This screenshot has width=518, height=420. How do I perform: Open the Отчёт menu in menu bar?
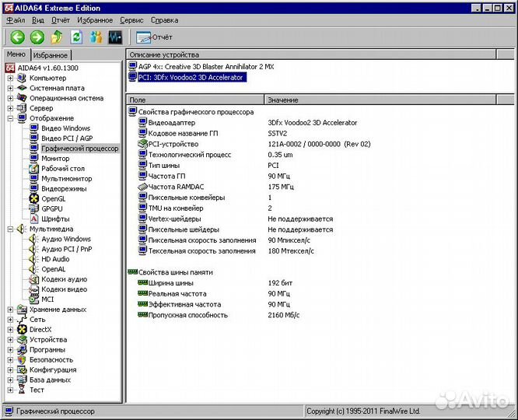click(x=61, y=20)
